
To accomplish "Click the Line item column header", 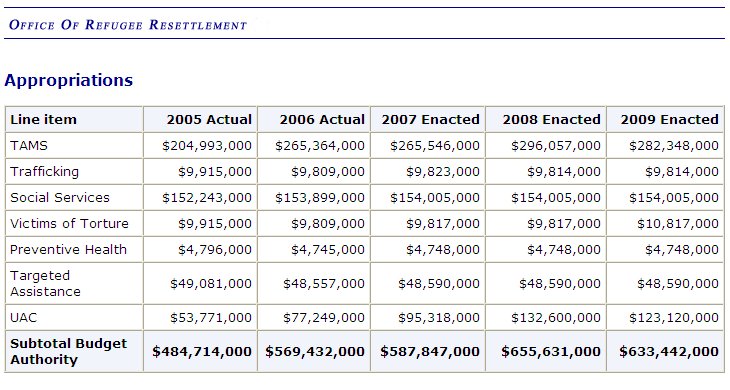I will coord(43,120).
